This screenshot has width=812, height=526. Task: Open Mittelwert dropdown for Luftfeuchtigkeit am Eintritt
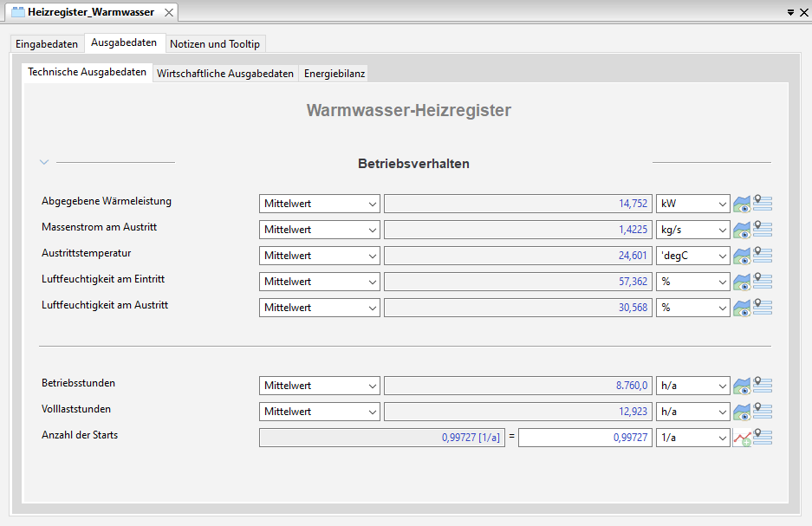[320, 281]
